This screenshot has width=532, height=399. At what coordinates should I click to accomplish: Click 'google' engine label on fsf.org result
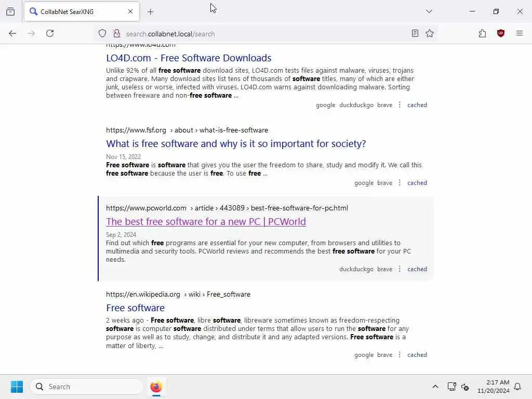tap(364, 183)
